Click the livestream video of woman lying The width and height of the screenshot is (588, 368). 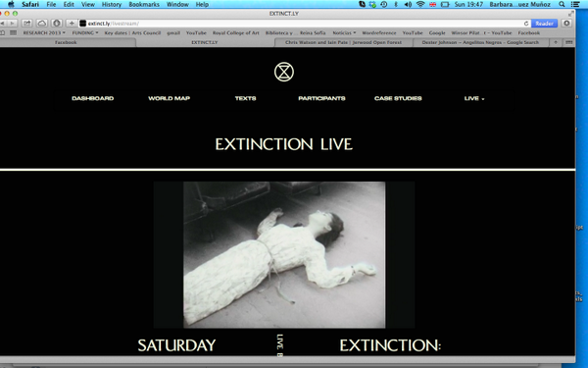click(x=284, y=255)
